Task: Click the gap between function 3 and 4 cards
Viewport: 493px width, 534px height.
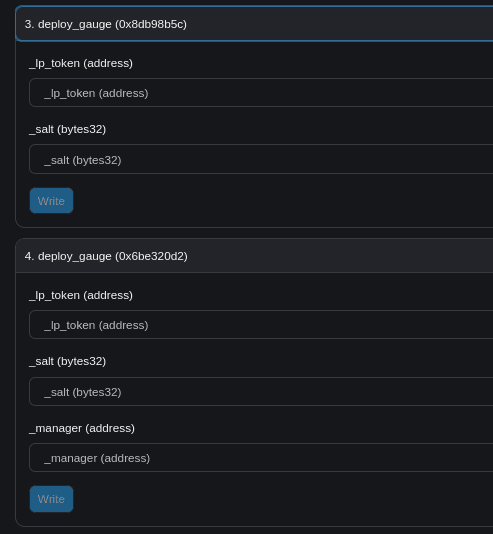Action: click(x=254, y=233)
